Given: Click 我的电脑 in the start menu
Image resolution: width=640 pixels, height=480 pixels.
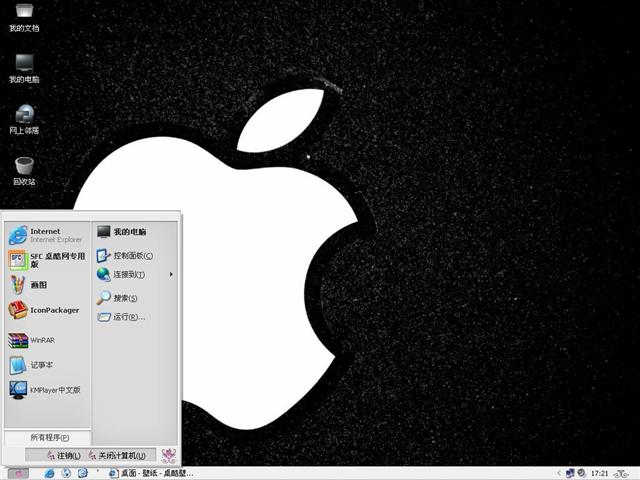Looking at the screenshot, I should pyautogui.click(x=128, y=232).
